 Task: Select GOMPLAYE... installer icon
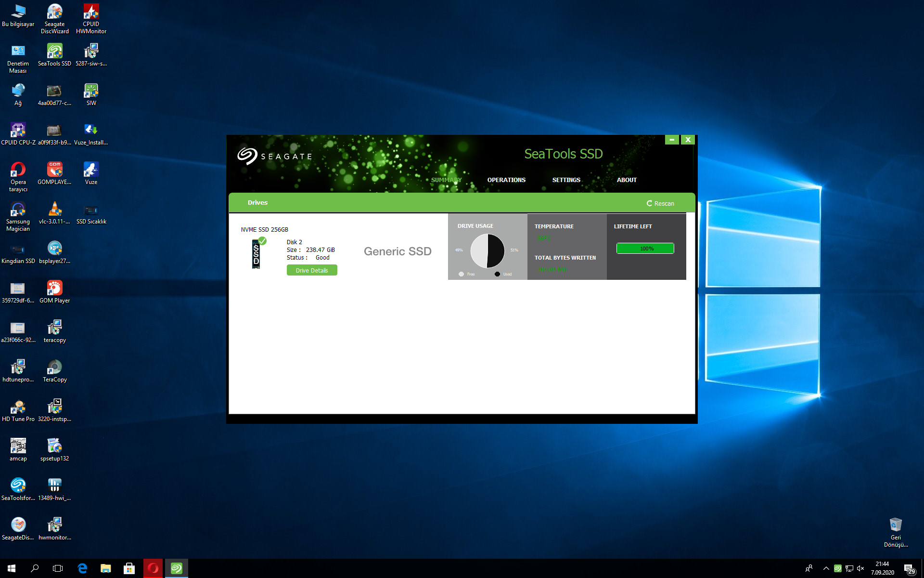pos(55,173)
